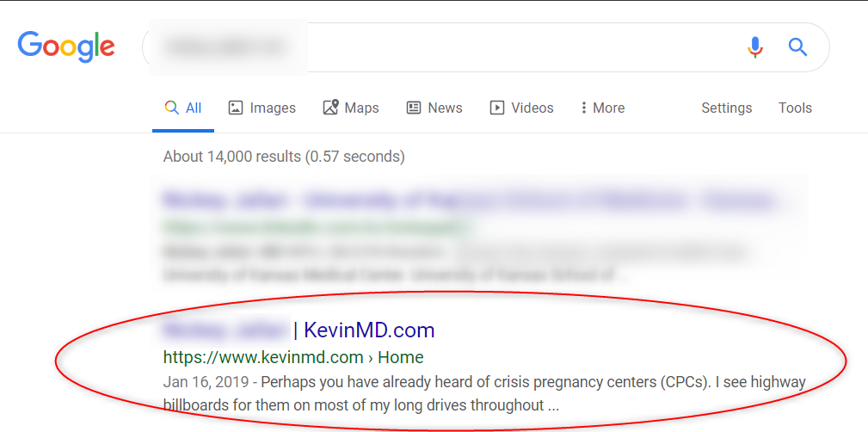This screenshot has width=868, height=432.
Task: Activate voice search microphone icon
Action: coord(755,47)
